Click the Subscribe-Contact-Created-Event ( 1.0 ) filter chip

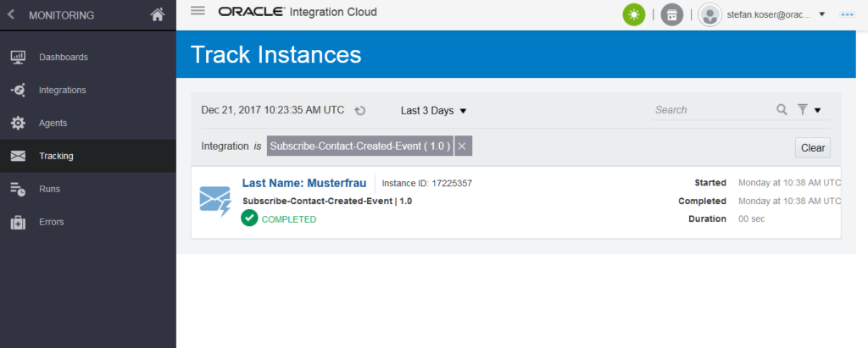360,146
